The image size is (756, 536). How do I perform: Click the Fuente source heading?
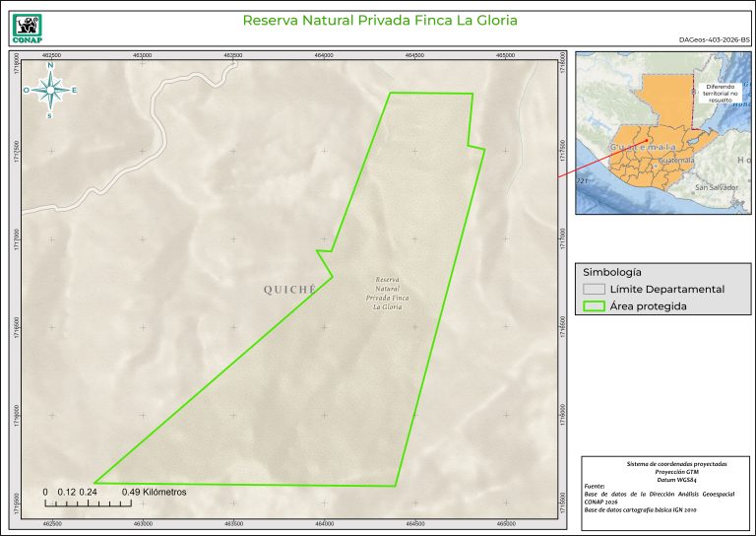pyautogui.click(x=595, y=487)
